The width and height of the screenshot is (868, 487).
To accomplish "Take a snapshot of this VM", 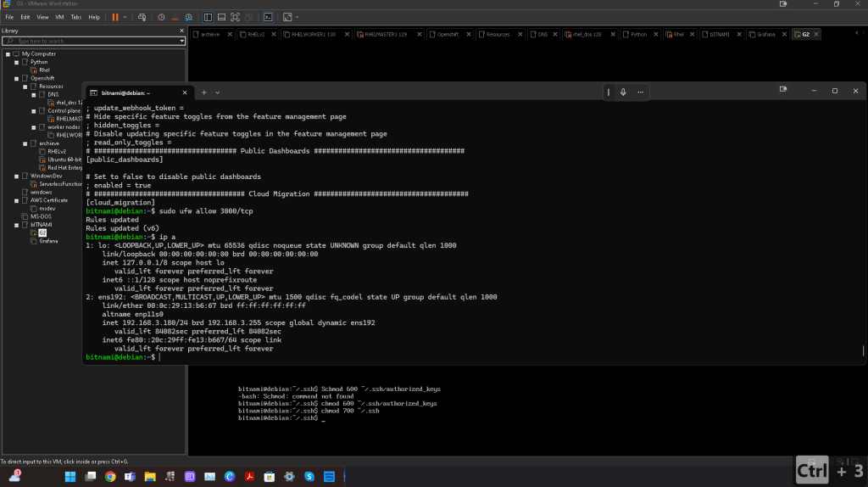I will click(161, 17).
